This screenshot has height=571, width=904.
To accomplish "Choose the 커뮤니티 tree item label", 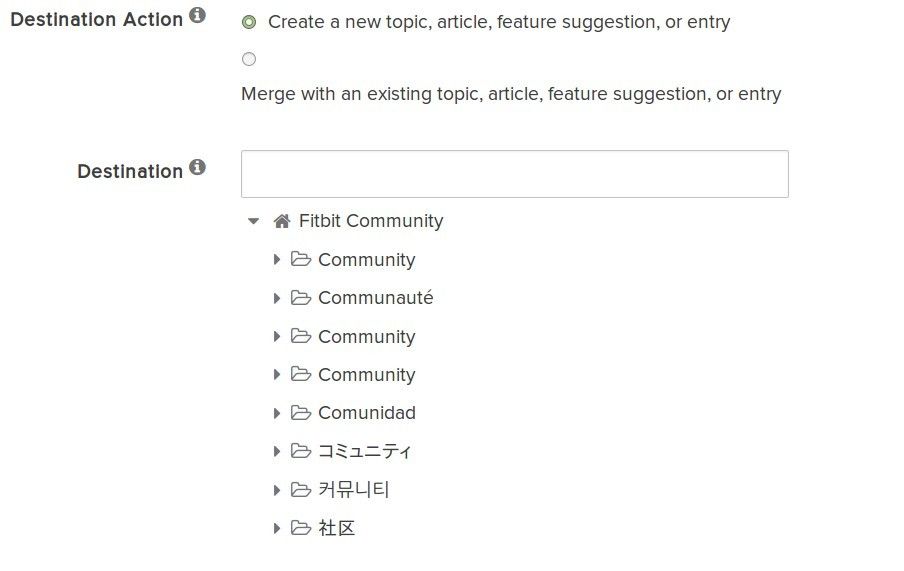I will [x=354, y=490].
